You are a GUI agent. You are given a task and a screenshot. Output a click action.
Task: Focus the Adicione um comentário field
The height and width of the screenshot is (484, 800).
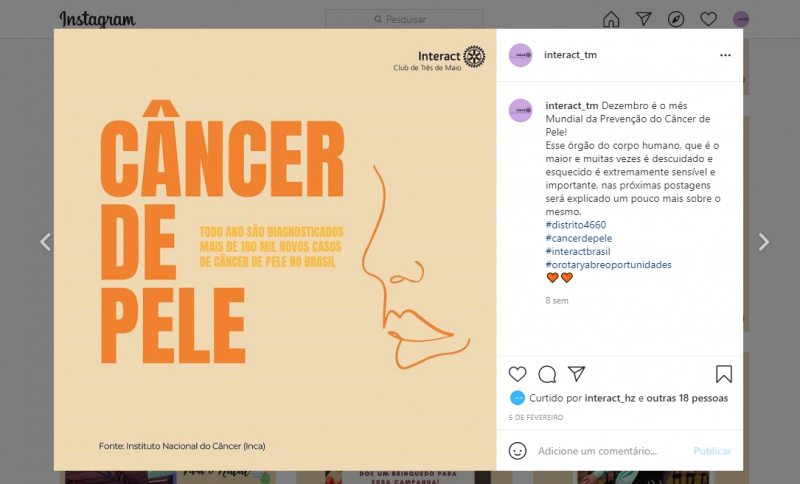[612, 451]
